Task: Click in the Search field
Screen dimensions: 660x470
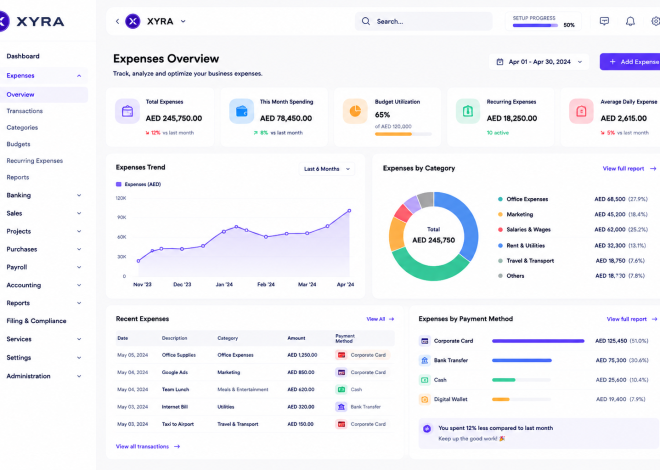Action: tap(423, 21)
